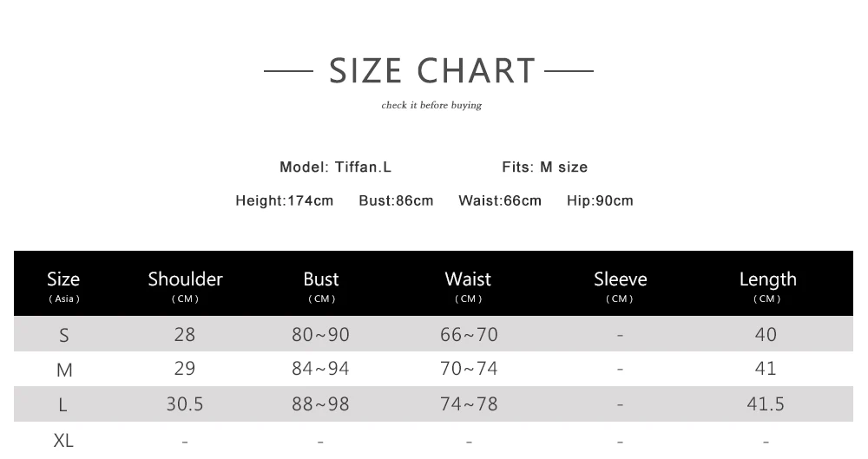Click the 41.5 length value for L
This screenshot has height=459, width=868.
[766, 404]
